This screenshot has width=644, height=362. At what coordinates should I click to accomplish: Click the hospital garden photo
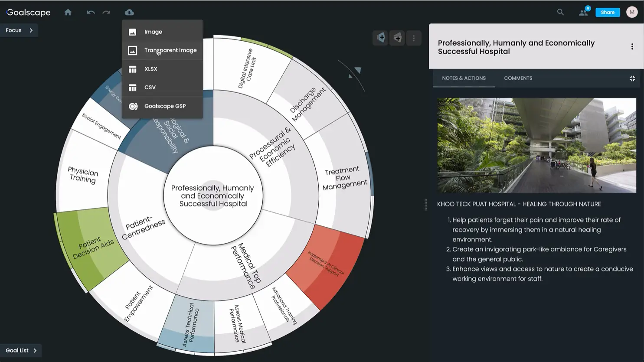pos(536,145)
